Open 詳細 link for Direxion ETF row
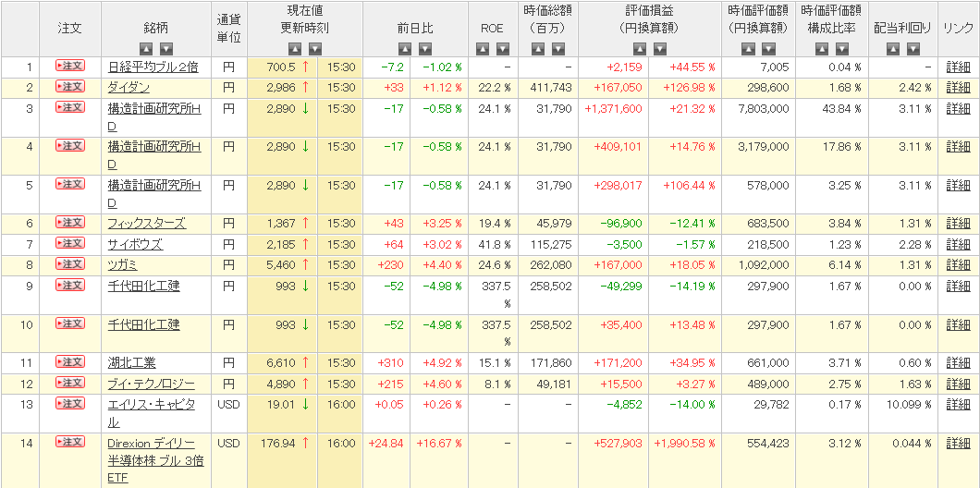The height and width of the screenshot is (488, 980). point(958,444)
